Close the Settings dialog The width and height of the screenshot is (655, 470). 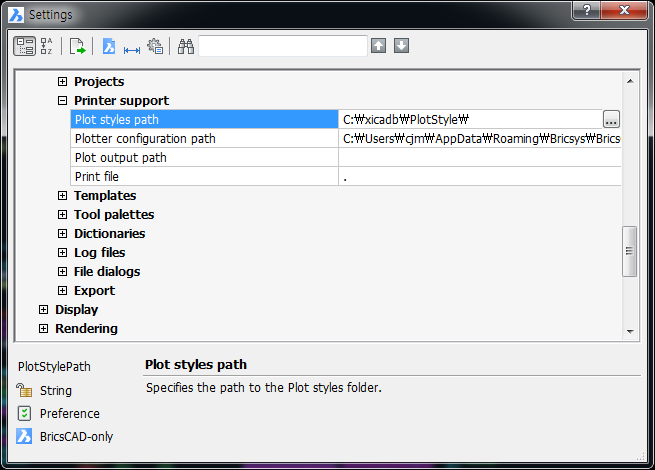pos(624,10)
